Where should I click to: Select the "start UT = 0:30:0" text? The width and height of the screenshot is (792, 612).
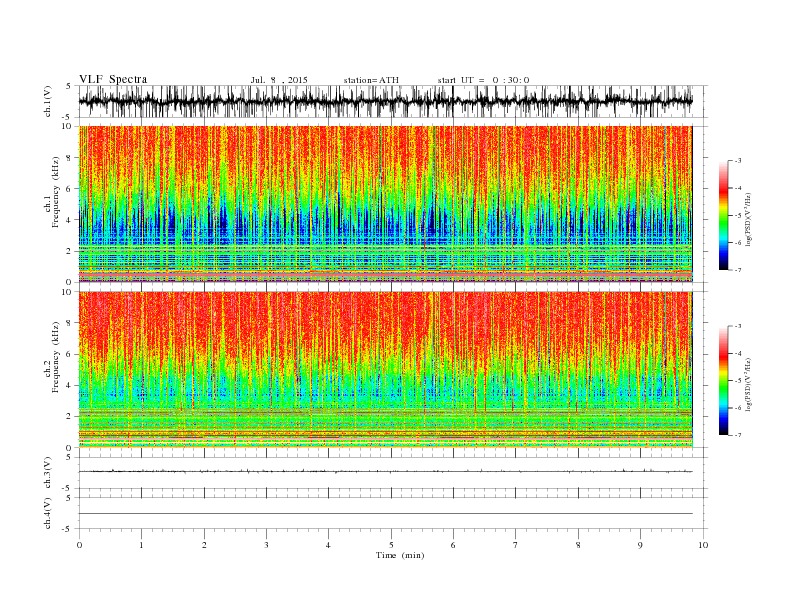[x=483, y=80]
